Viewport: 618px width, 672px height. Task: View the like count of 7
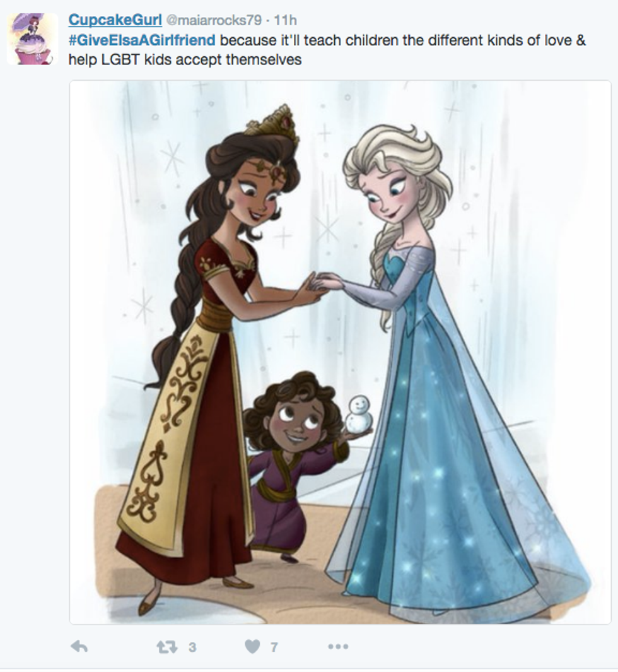274,647
